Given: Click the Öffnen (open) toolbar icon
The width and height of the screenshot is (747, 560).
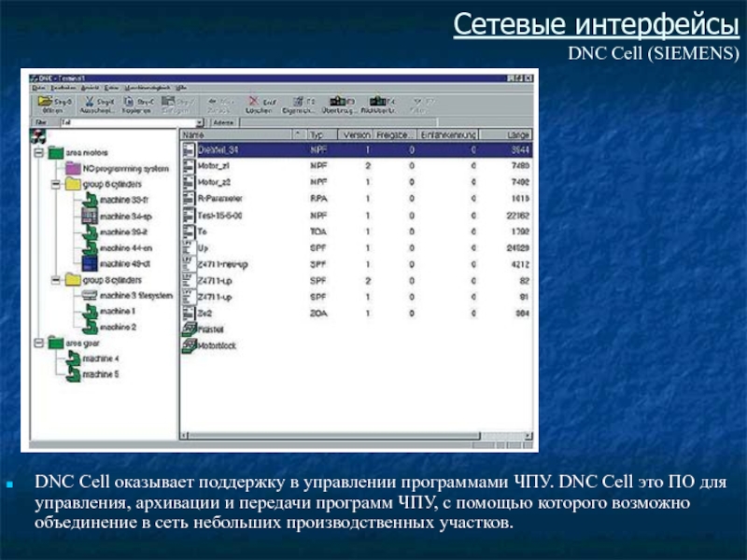Looking at the screenshot, I should [45, 101].
